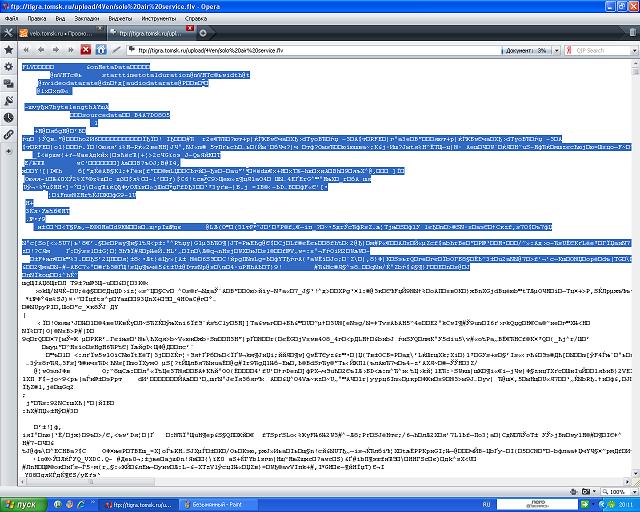The width and height of the screenshot is (640, 512).
Task: Open the Widgets gear panel
Action: [x=8, y=67]
